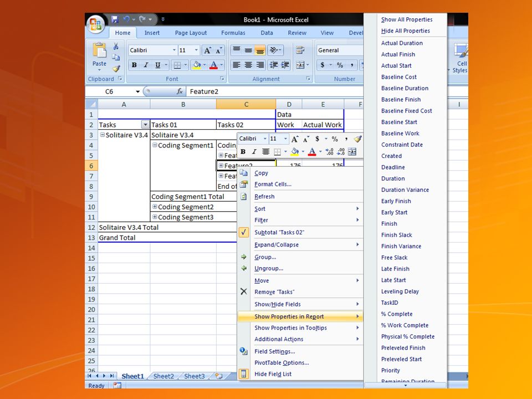Click the ribbon Font Color red A
532x399 pixels.
pos(213,65)
